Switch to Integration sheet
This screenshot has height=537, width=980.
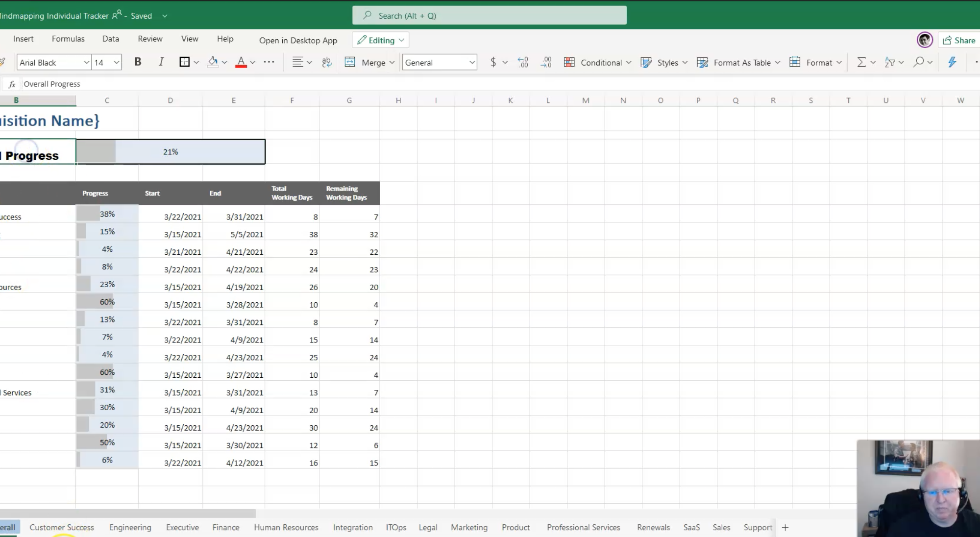tap(353, 527)
